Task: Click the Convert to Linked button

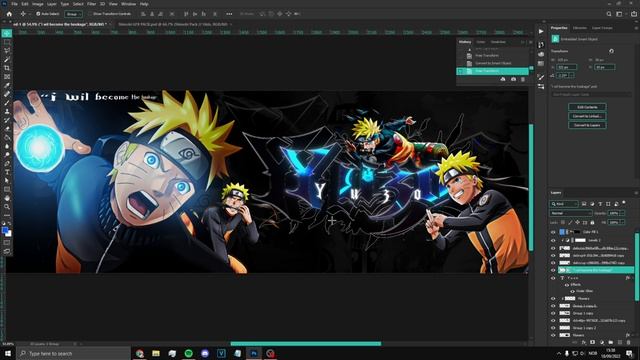Action: tap(587, 116)
